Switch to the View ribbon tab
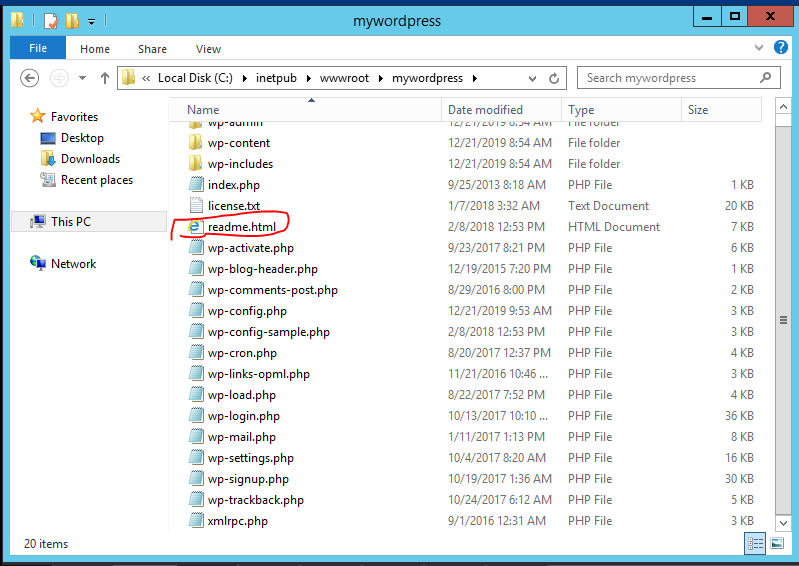Screen dimensions: 799x566 pyautogui.click(x=208, y=49)
